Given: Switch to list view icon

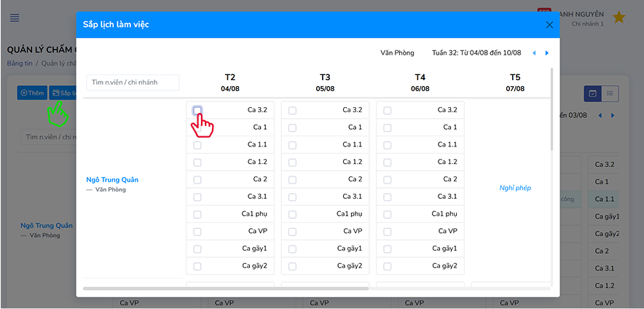Looking at the screenshot, I should tap(610, 93).
